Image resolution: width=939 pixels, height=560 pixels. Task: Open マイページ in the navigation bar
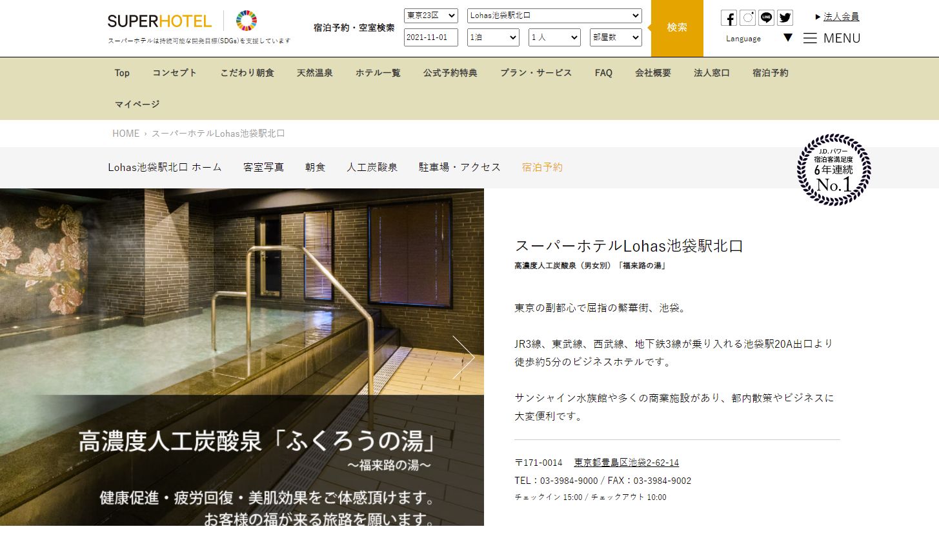[137, 104]
